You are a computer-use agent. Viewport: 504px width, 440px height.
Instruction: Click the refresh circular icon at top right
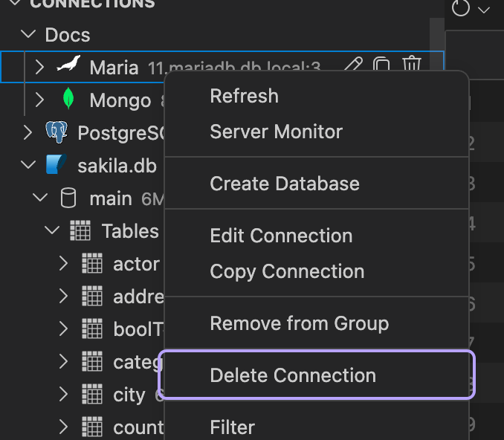point(461,7)
